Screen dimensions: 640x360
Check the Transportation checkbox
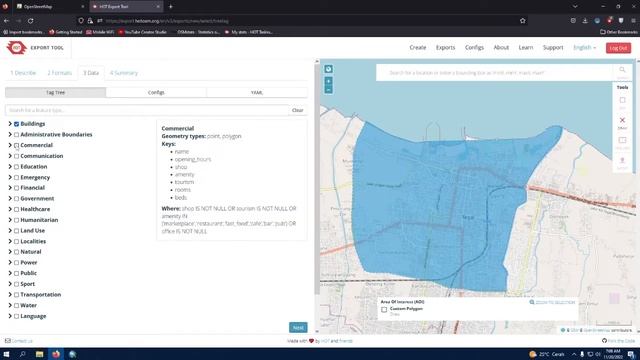coord(16,295)
